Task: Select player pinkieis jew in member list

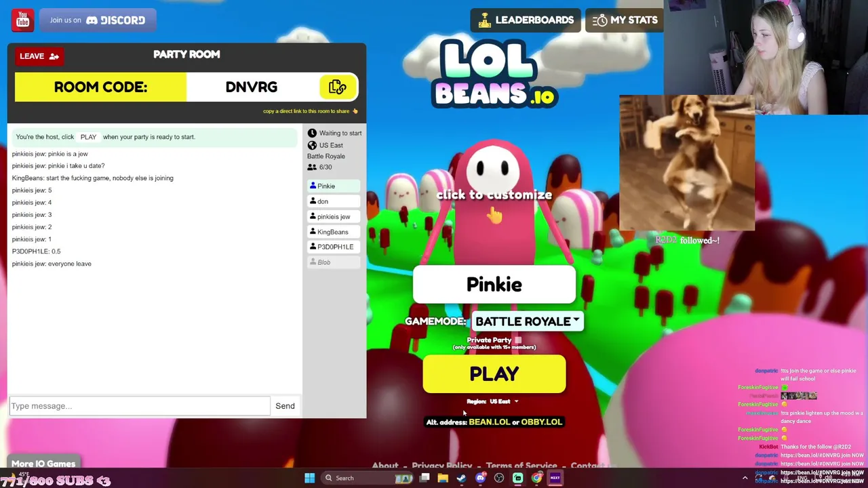Action: [333, 216]
